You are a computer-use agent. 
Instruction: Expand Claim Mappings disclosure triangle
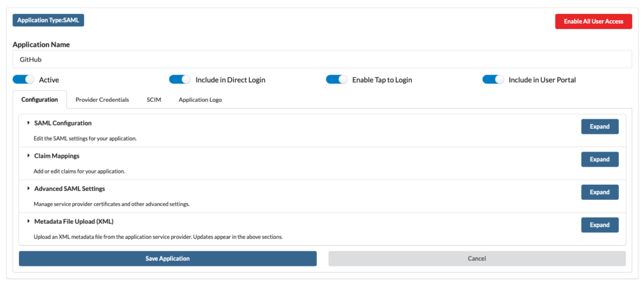pyautogui.click(x=29, y=155)
